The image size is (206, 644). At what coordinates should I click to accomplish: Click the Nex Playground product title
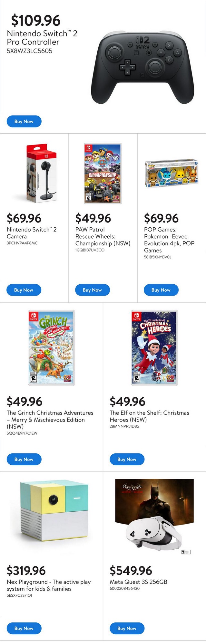48,585
